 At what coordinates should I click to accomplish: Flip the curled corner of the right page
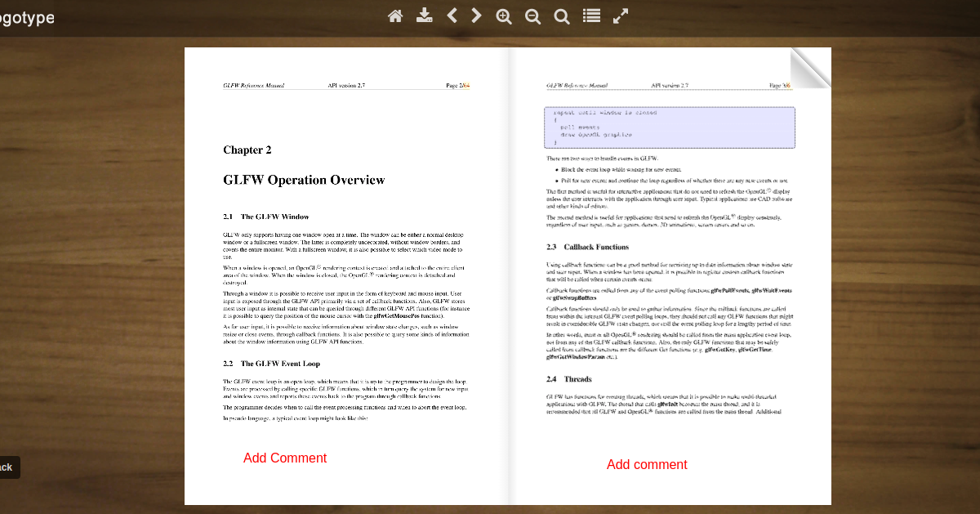point(811,67)
